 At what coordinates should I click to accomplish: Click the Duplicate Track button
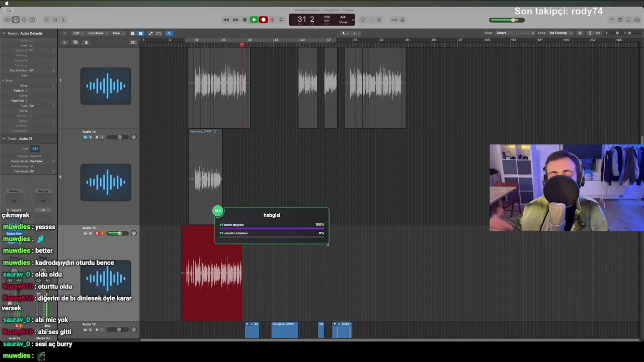[75, 42]
